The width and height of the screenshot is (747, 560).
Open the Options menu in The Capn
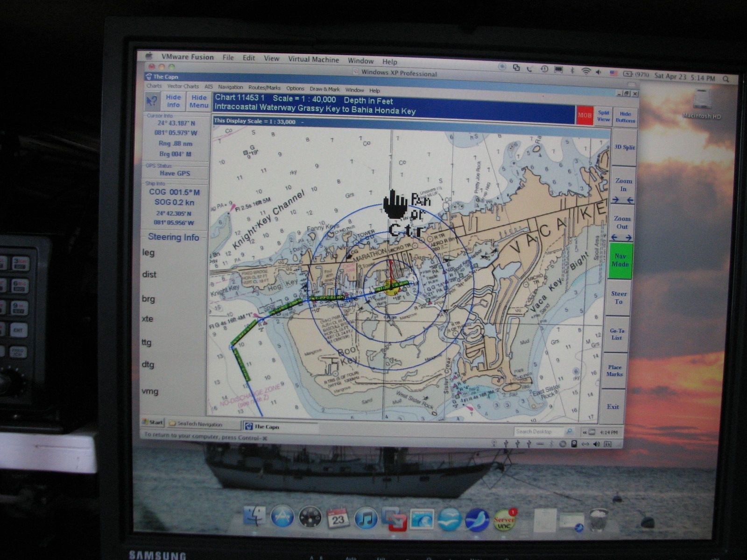[295, 88]
